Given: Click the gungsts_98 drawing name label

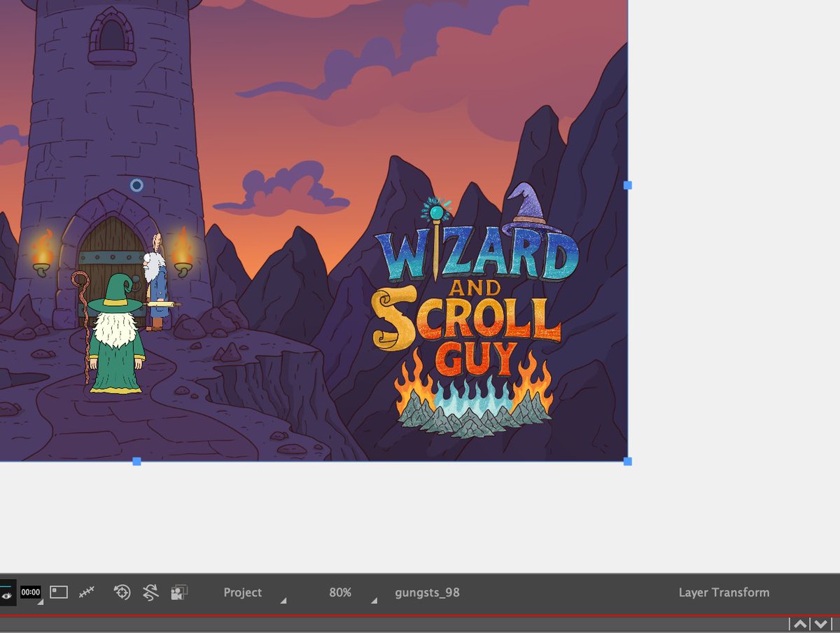Looking at the screenshot, I should (427, 592).
